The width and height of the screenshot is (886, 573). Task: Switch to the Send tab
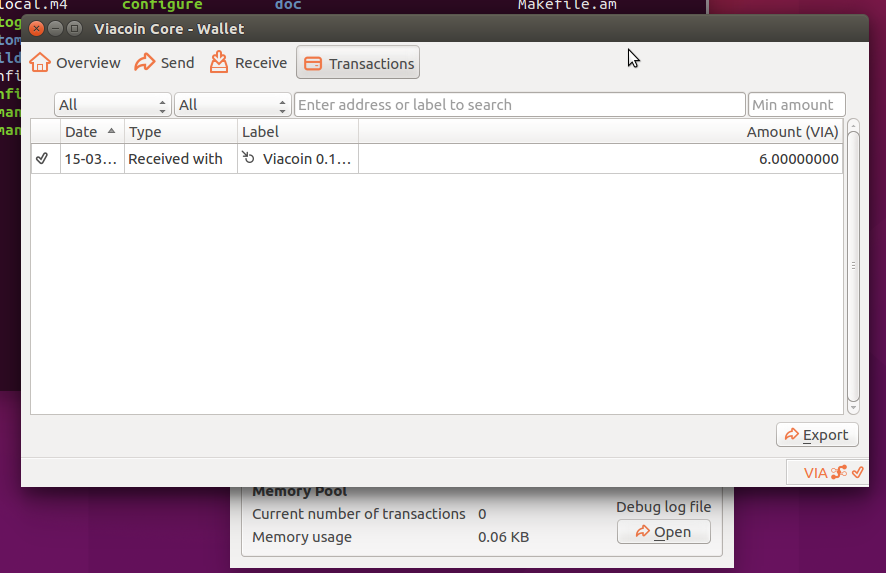pos(164,63)
